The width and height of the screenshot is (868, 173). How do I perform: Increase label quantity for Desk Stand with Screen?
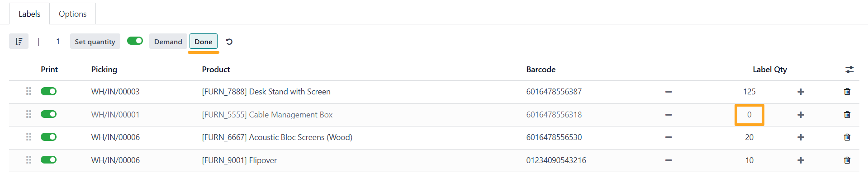pos(801,92)
